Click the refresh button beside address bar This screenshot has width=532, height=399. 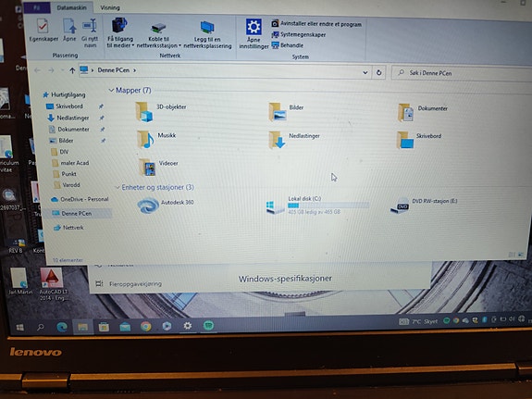378,72
